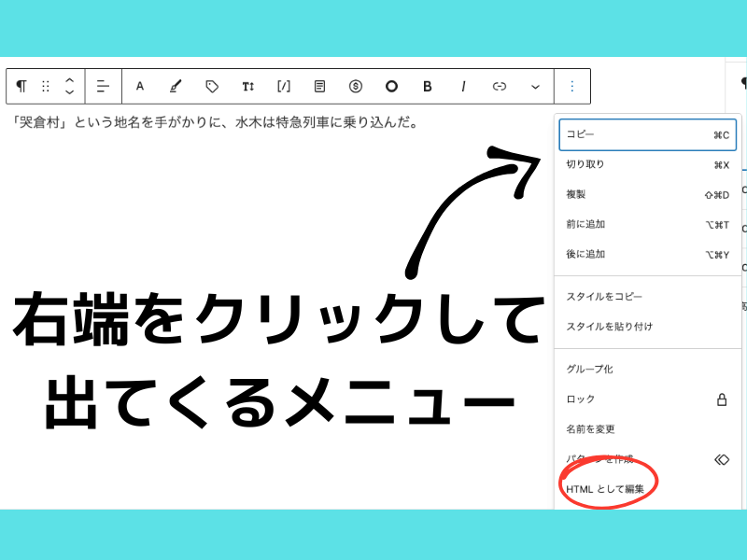Expand more formatting options chevron
The image size is (747, 560).
click(535, 86)
